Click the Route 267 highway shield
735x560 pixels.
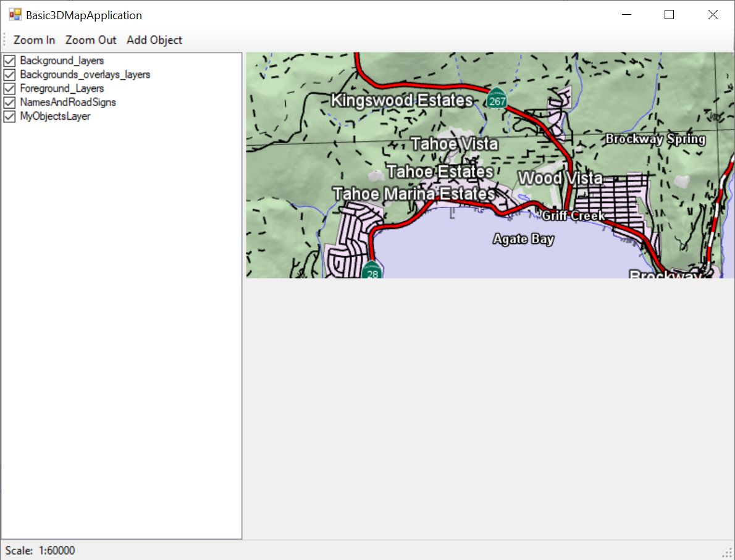pyautogui.click(x=495, y=99)
